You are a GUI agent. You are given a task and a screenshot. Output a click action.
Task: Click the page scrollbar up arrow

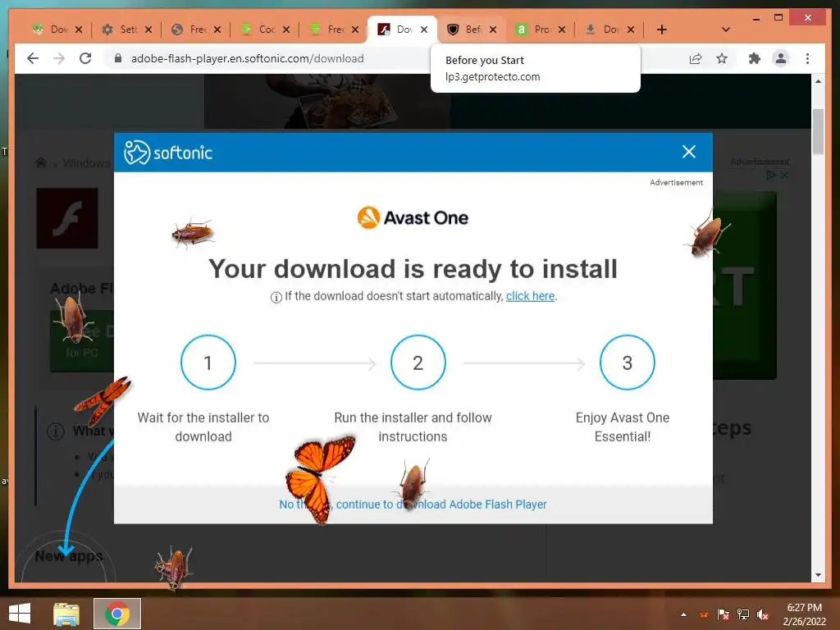click(818, 81)
